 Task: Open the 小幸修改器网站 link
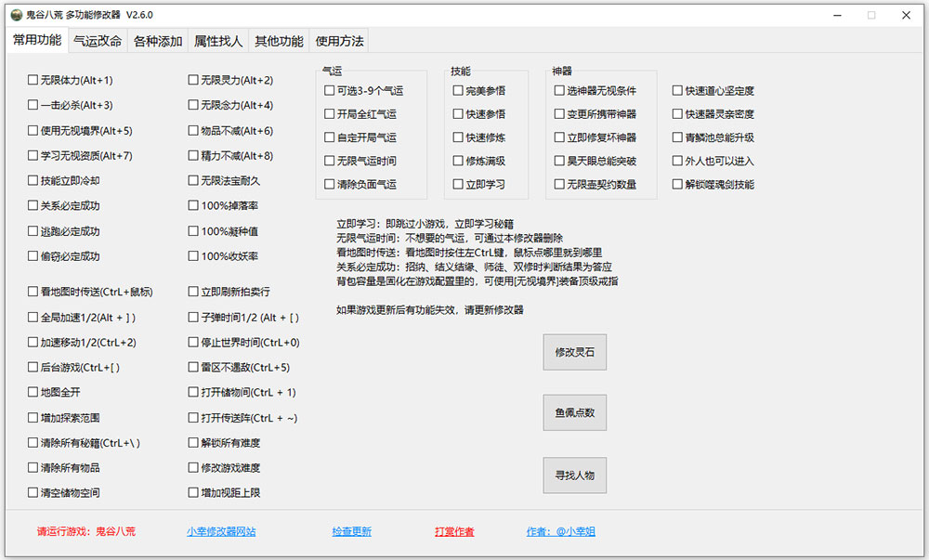221,531
